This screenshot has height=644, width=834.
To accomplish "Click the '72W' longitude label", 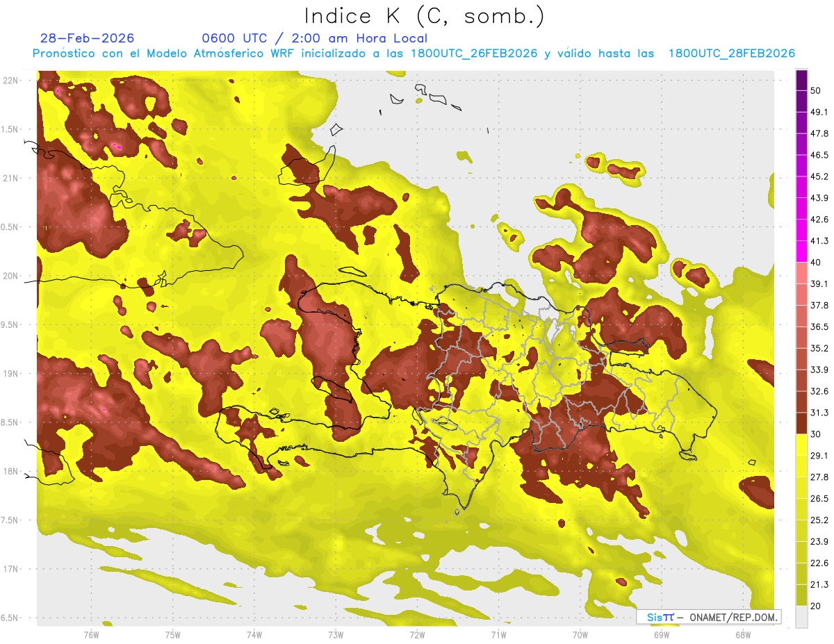I will click(417, 635).
